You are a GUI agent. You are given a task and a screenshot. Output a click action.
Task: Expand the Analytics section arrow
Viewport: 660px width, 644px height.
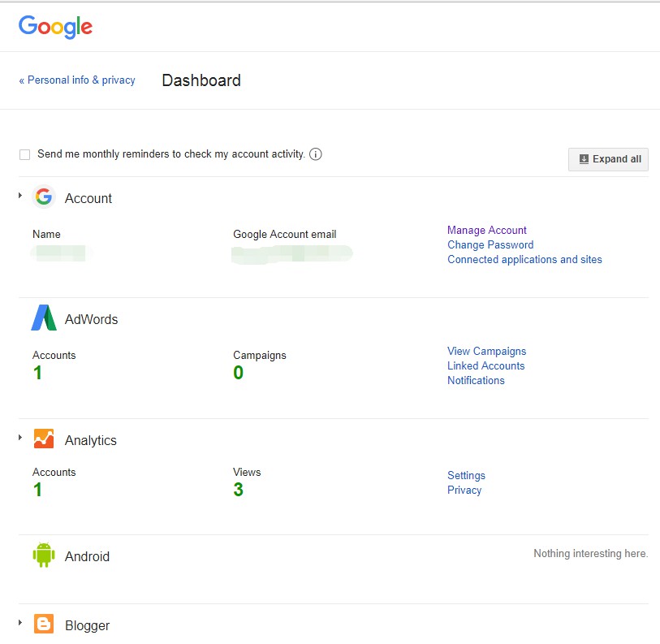20,438
